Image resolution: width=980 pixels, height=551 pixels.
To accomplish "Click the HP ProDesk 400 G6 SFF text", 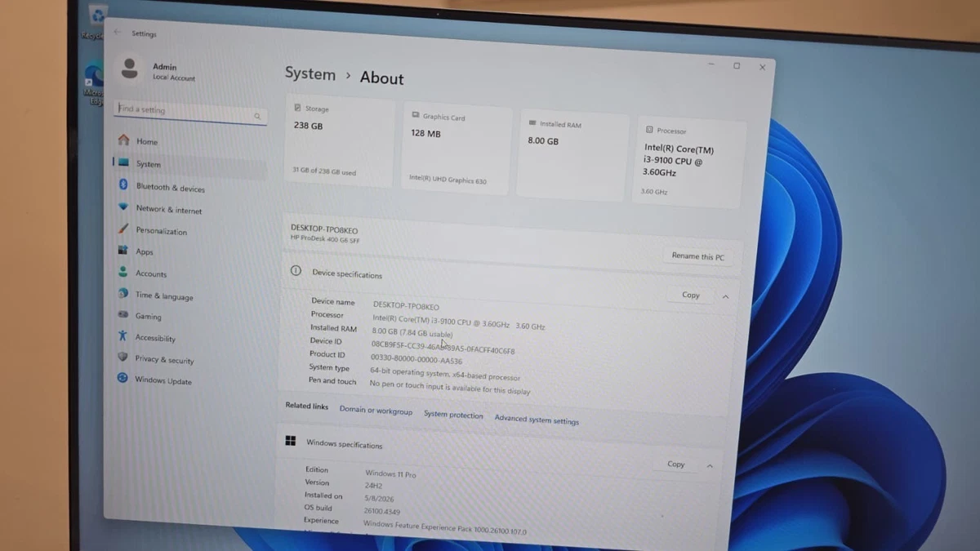I will 325,239.
